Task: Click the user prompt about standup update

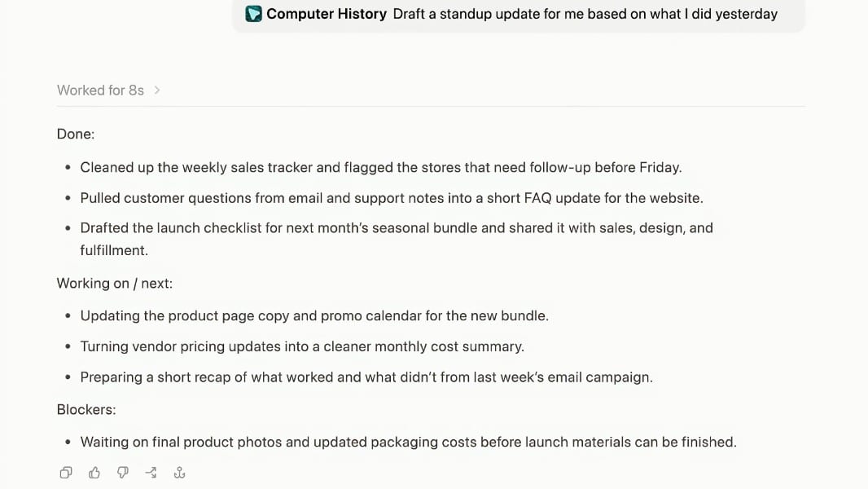Action: (585, 14)
